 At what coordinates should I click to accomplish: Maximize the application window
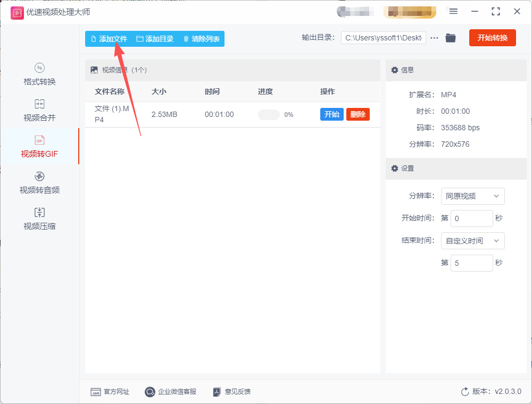pos(496,12)
